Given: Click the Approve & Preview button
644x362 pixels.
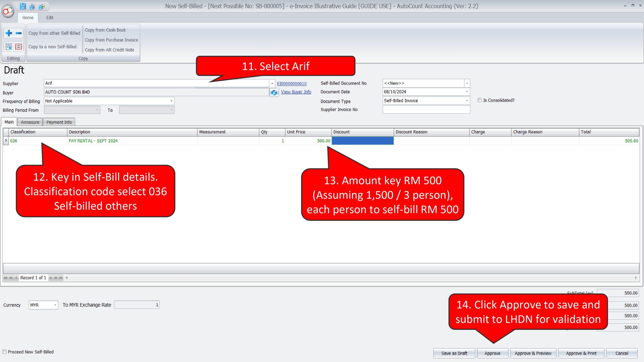Looking at the screenshot, I should click(533, 353).
